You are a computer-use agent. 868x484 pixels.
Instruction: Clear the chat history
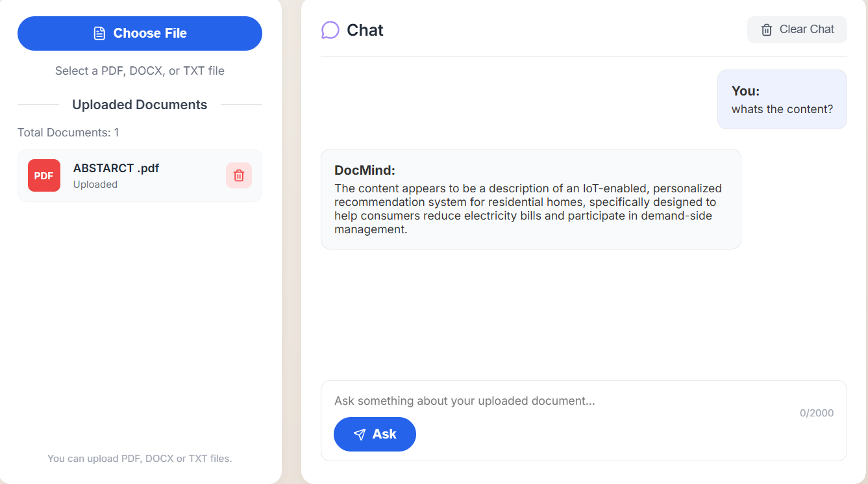[797, 29]
